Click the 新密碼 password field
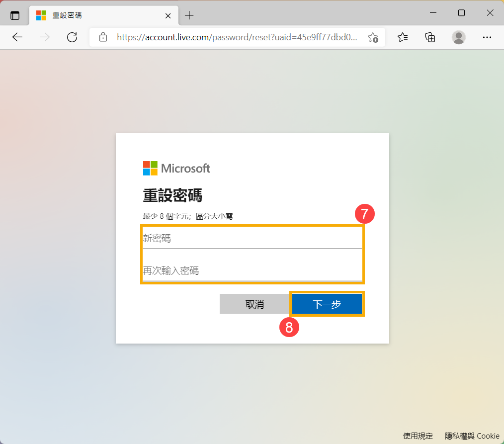504x444 pixels. 252,238
